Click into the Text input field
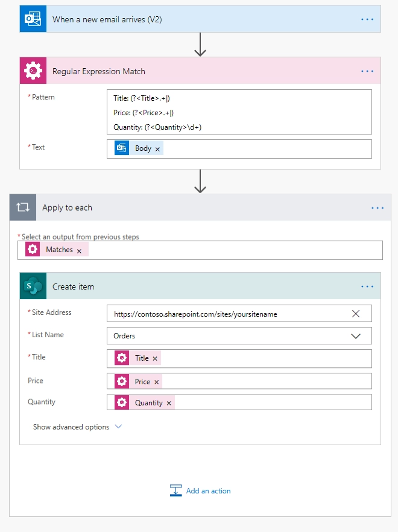 tap(239, 149)
